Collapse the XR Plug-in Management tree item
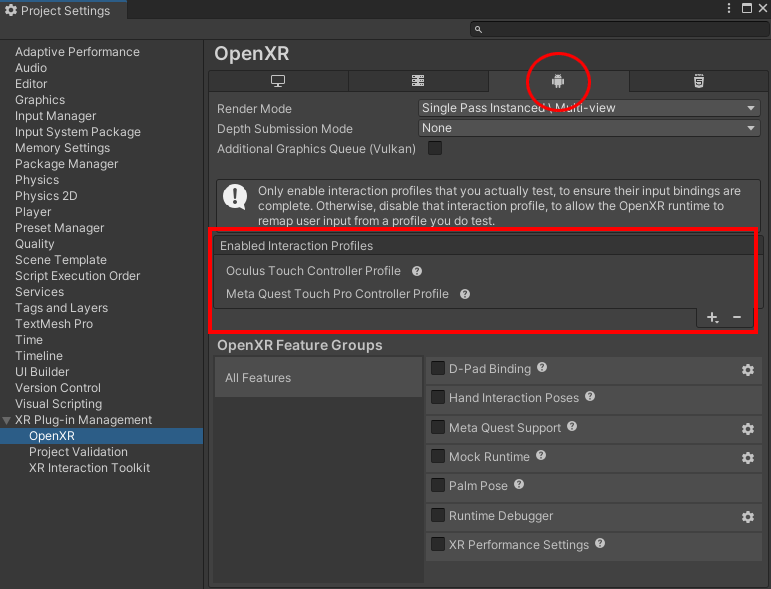This screenshot has width=771, height=589. click(8, 420)
